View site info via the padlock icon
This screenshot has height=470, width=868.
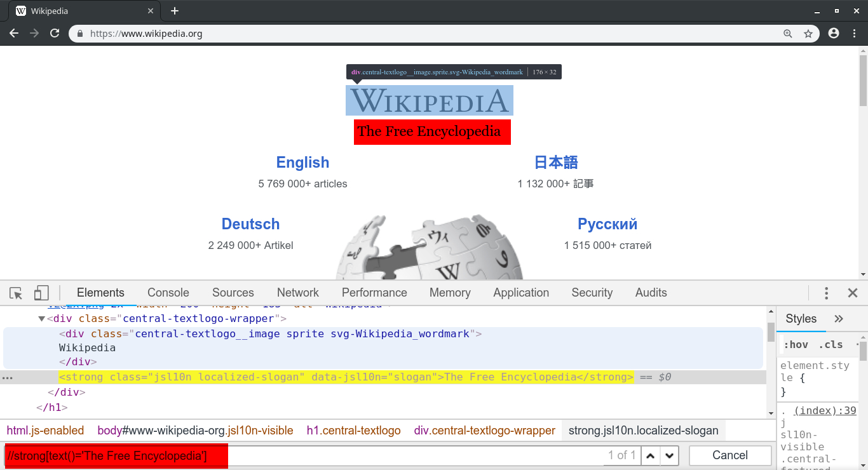[80, 34]
